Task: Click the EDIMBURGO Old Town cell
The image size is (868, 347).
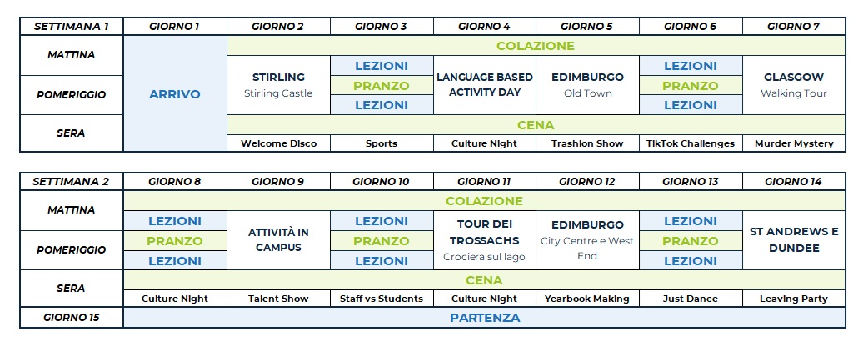Action: [587, 85]
